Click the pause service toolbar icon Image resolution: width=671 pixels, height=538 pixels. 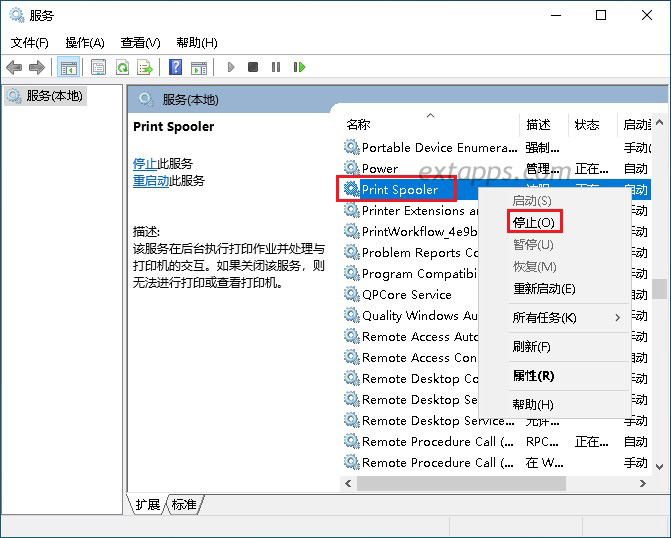click(276, 67)
